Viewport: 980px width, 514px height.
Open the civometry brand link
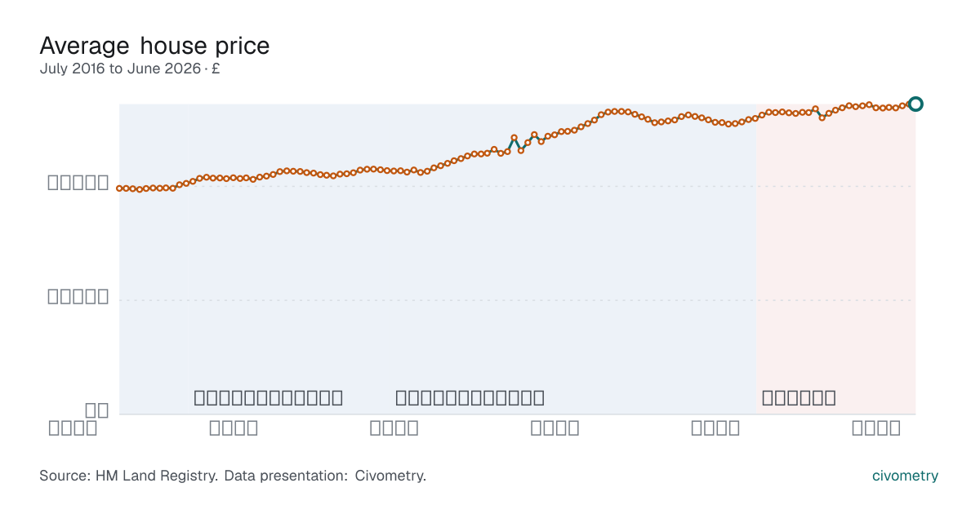(905, 476)
